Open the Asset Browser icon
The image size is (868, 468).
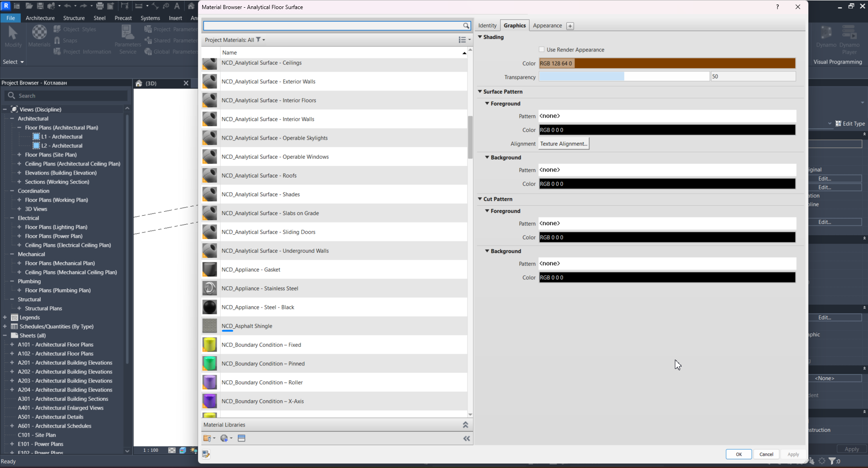click(242, 438)
